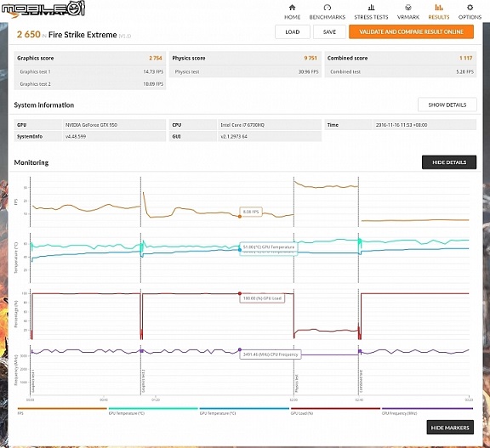Open the Options gear icon
This screenshot has height=448, width=490.
point(470,8)
